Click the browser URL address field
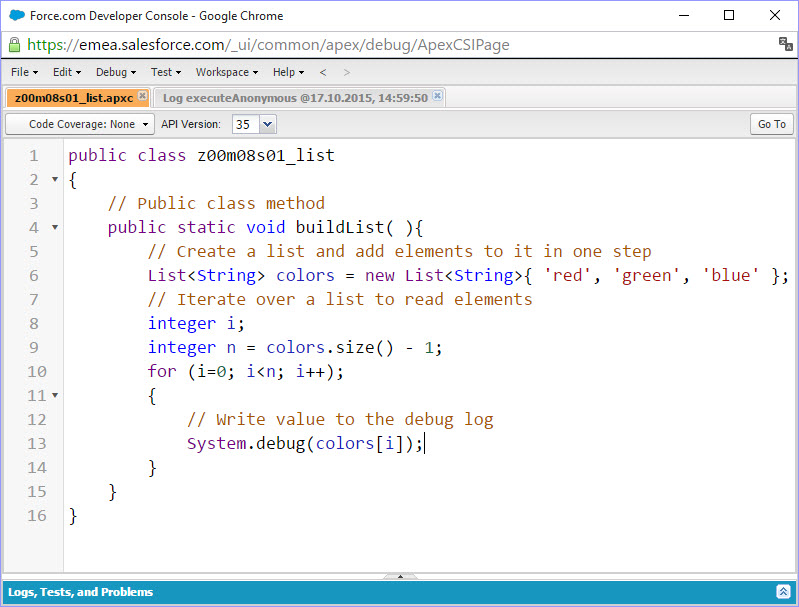 tap(400, 44)
